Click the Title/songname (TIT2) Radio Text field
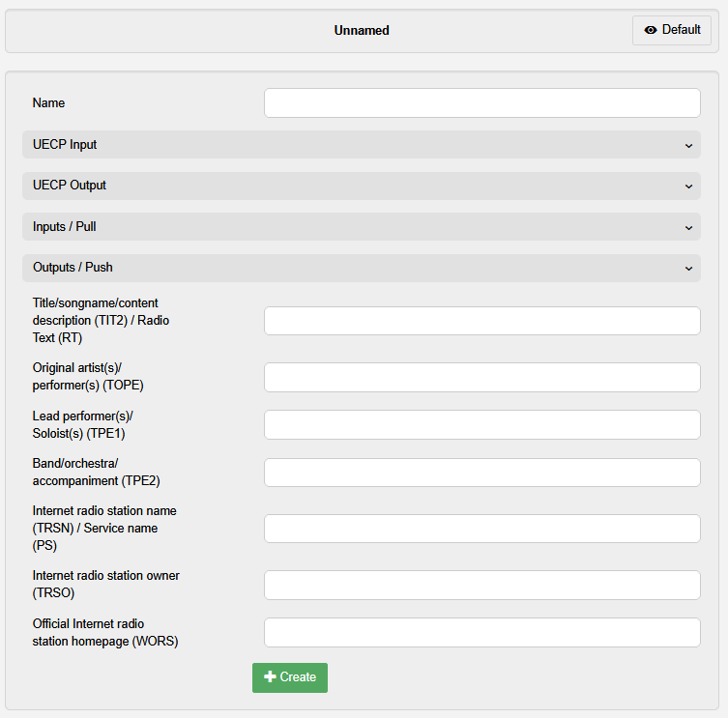Viewport: 728px width, 718px height. click(481, 321)
